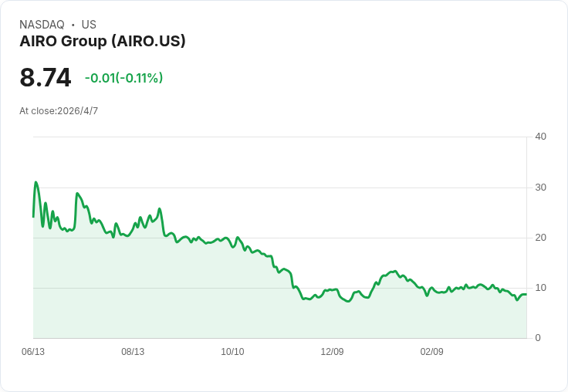
Task: Click the 02/09 date axis label
Action: [431, 352]
